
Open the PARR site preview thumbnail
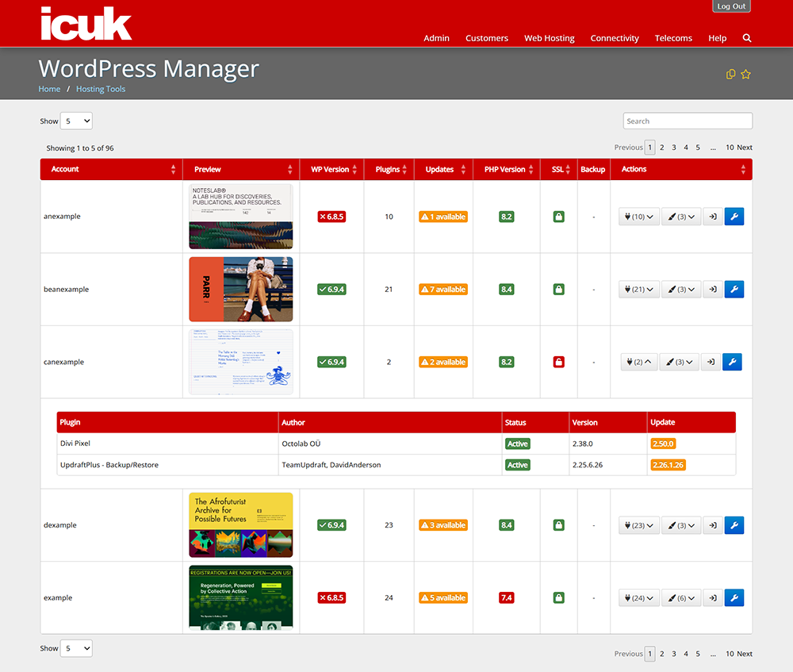coord(241,290)
